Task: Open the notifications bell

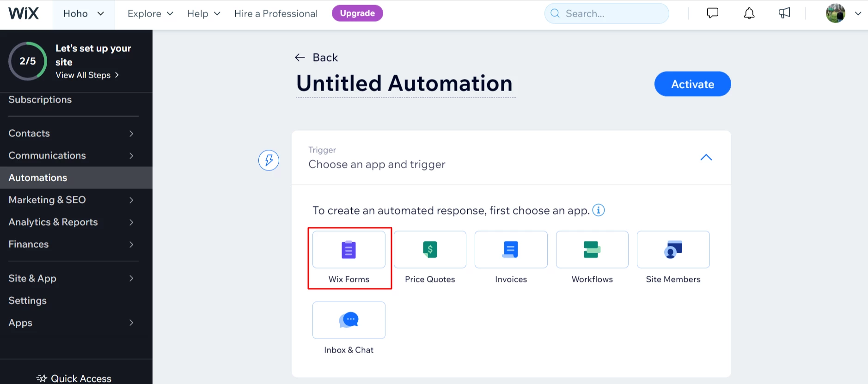Action: (749, 13)
